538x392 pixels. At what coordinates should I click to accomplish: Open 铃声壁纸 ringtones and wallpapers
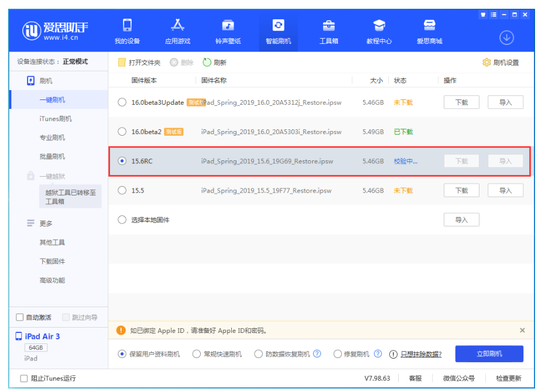point(228,26)
